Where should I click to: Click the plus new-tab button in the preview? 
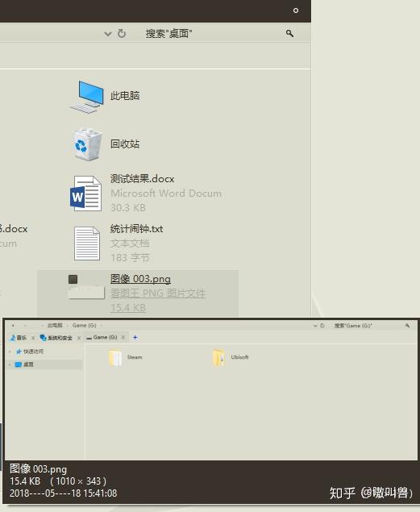(135, 337)
